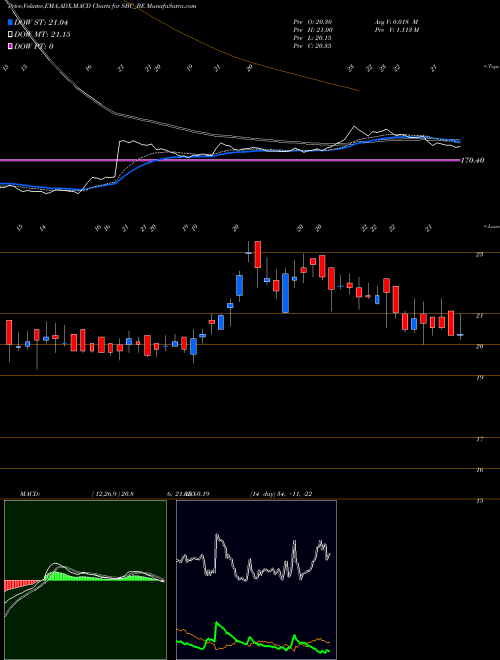Click the magenta DOW PT legend swatch

pyautogui.click(x=10, y=46)
